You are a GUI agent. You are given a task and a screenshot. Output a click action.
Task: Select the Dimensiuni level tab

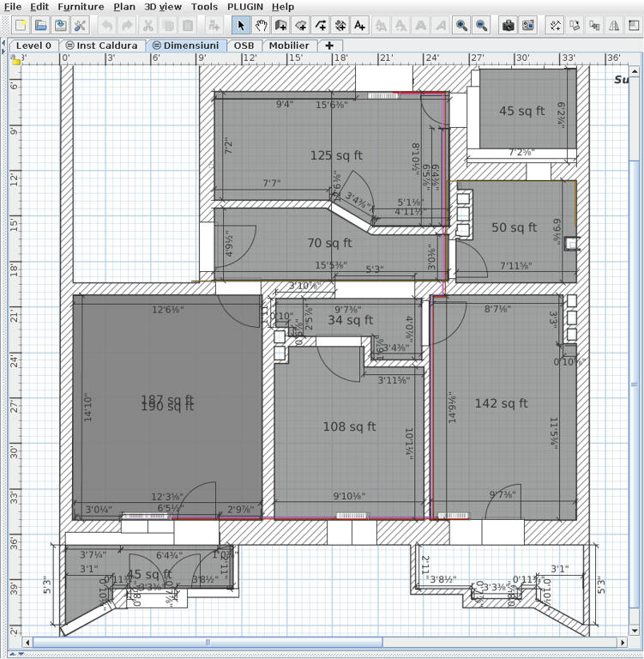(x=186, y=45)
